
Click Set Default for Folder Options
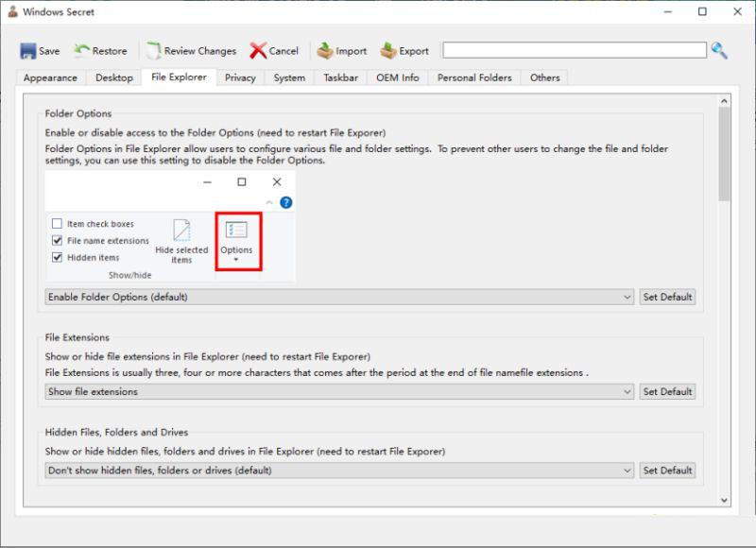pyautogui.click(x=667, y=297)
